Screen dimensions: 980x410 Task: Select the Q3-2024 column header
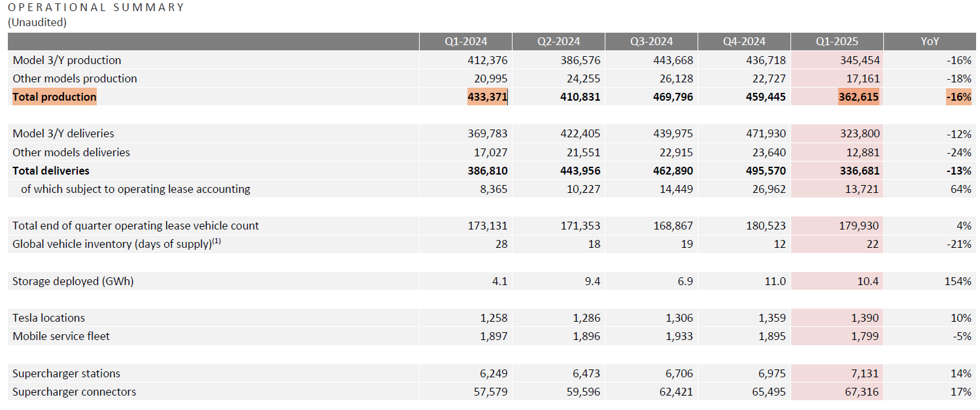[x=651, y=41]
